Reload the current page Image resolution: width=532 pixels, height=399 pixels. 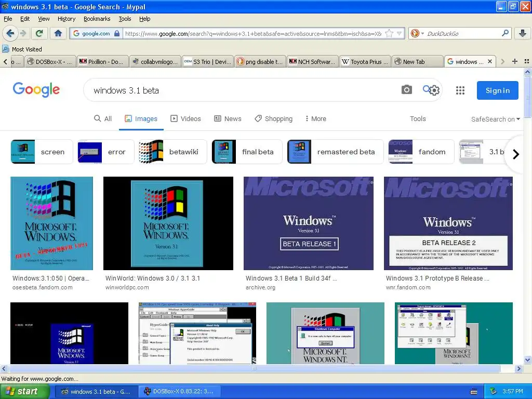click(x=39, y=33)
